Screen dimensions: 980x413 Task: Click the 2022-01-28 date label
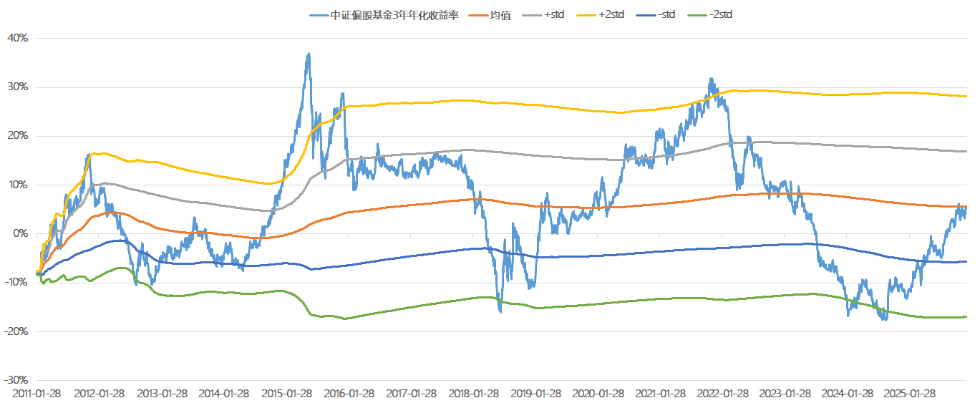[x=722, y=394]
